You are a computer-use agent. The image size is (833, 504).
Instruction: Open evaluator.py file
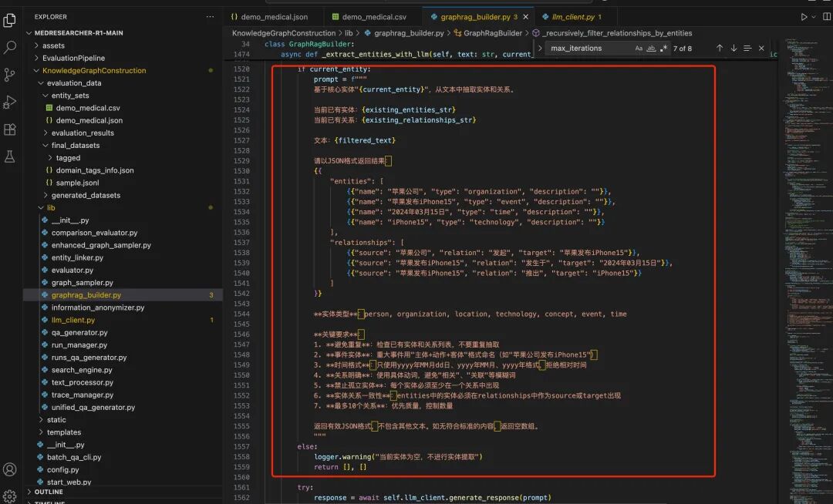[x=73, y=270]
